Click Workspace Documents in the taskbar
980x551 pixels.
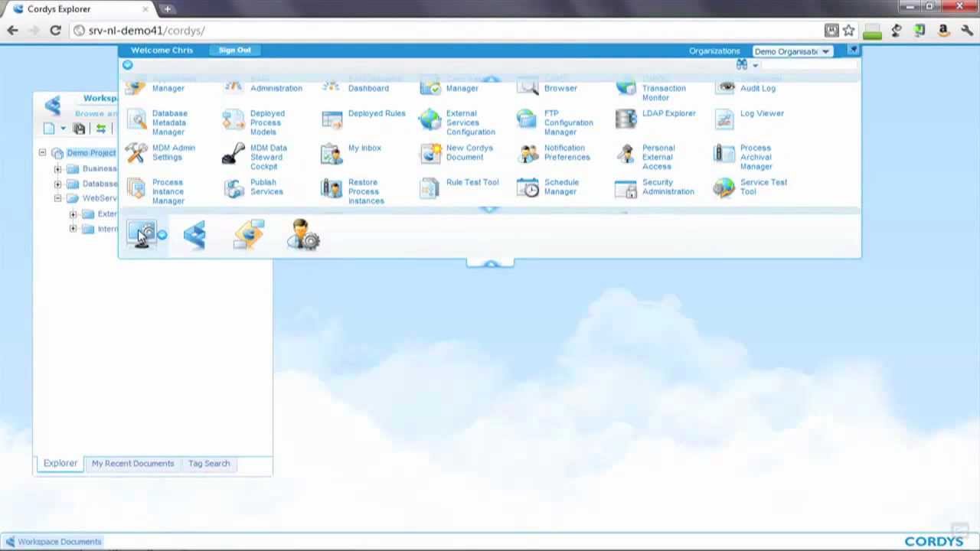(x=54, y=542)
